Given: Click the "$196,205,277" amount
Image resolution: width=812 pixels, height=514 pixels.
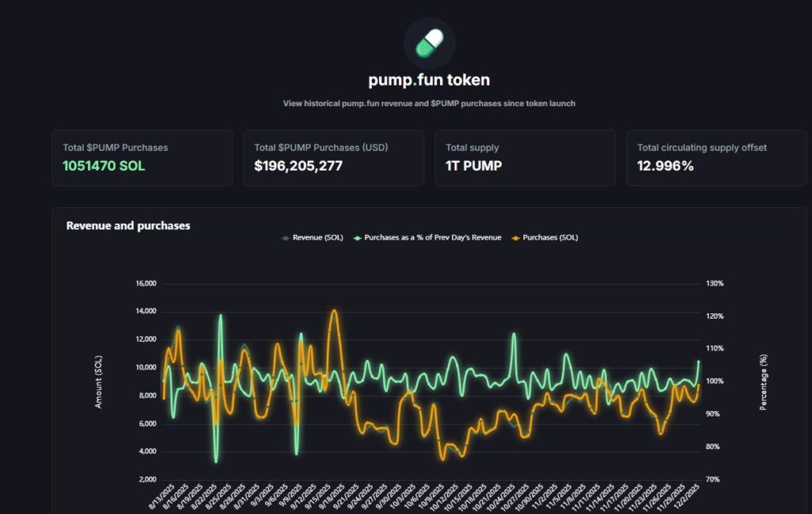Looking at the screenshot, I should pos(298,166).
